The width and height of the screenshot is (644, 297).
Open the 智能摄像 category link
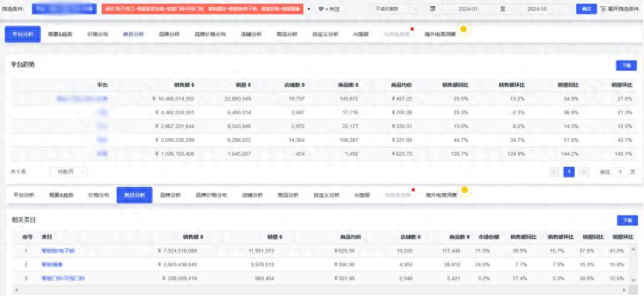(x=52, y=264)
